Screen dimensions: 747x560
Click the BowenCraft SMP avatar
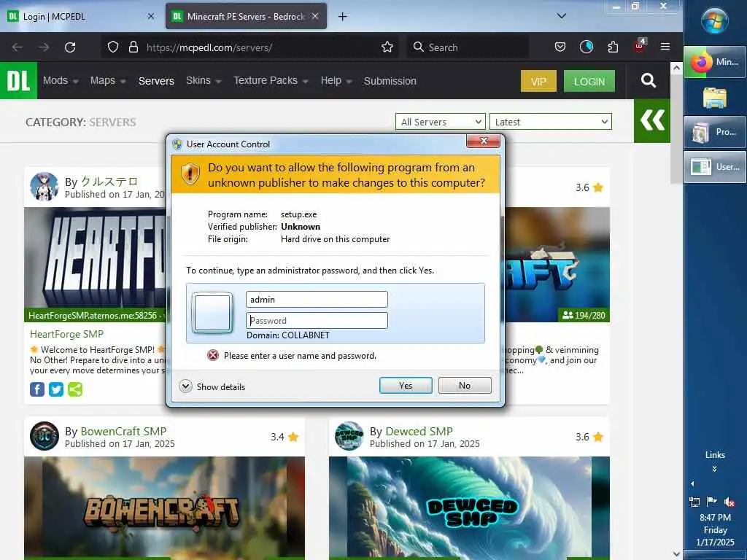pos(44,436)
